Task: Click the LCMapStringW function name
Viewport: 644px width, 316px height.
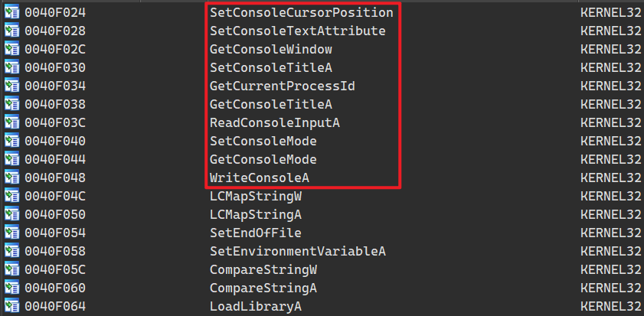Action: coord(256,197)
